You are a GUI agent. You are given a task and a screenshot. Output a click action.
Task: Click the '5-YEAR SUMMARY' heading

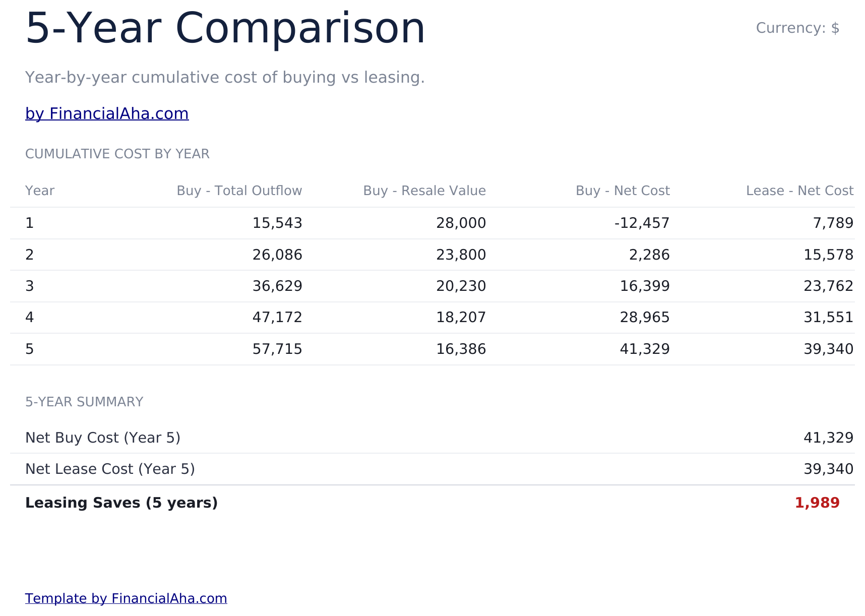(x=84, y=402)
